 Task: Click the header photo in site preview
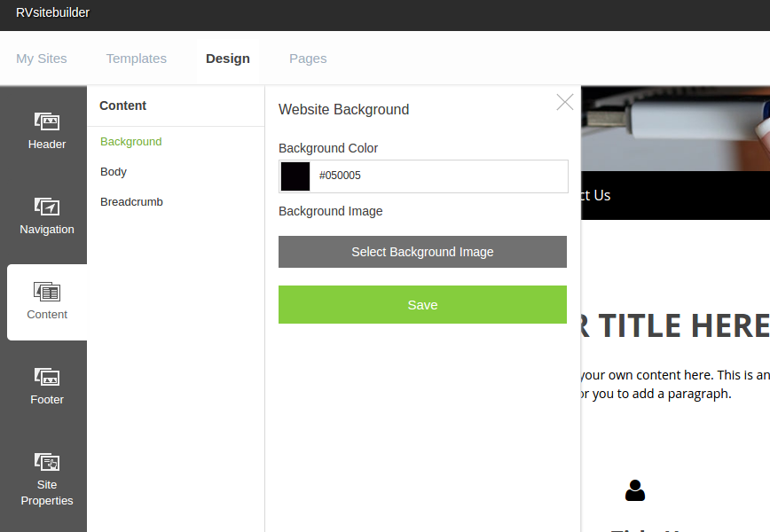[x=674, y=128]
